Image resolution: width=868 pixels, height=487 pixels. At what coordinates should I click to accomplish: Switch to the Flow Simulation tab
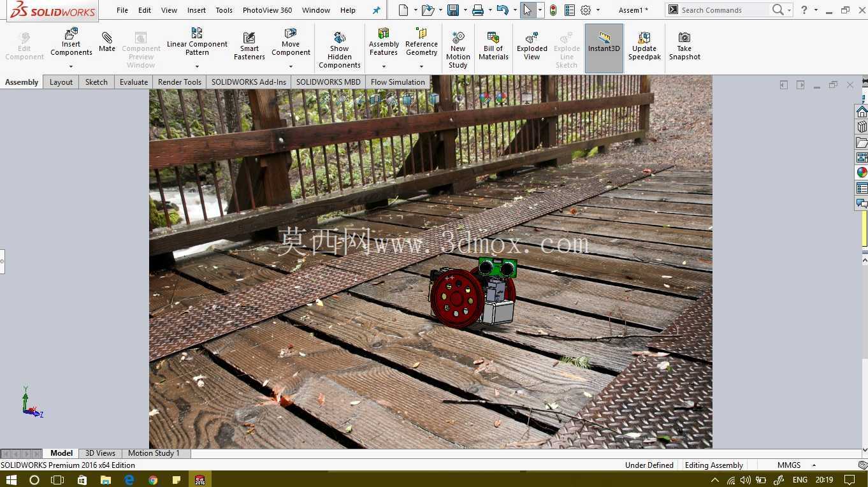(398, 82)
